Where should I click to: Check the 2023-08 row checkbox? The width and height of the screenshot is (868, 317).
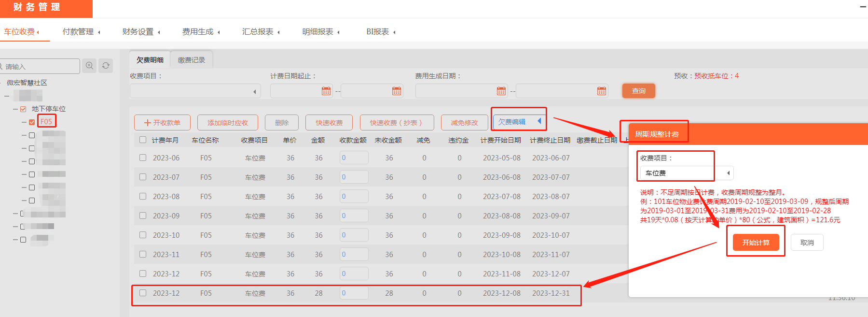pos(143,196)
